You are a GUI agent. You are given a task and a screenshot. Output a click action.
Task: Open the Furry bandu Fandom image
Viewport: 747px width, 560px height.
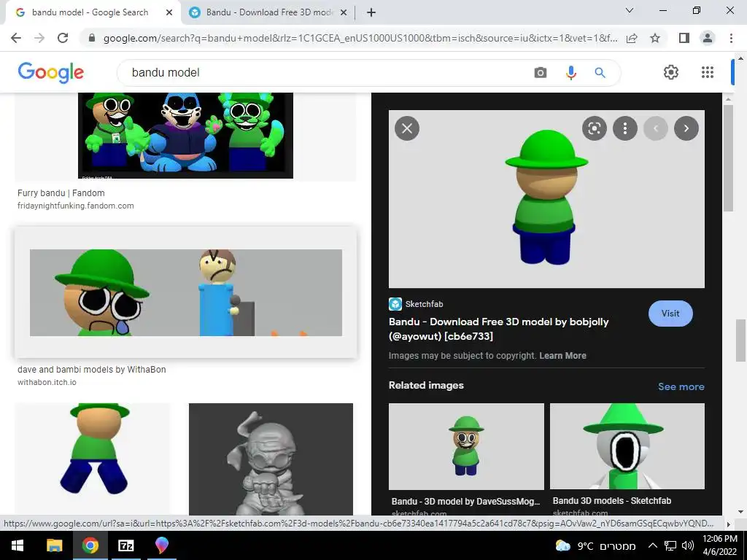tap(185, 136)
